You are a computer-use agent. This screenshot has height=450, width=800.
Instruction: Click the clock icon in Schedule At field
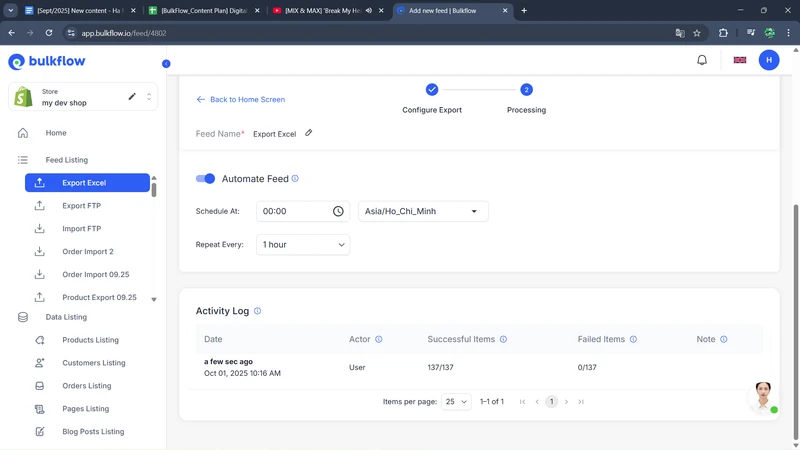[338, 211]
